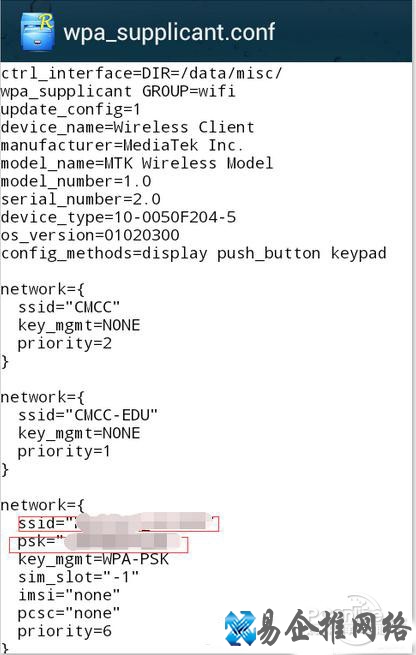Click the blue watermark logo icon
The image size is (416, 655).
[x=240, y=628]
